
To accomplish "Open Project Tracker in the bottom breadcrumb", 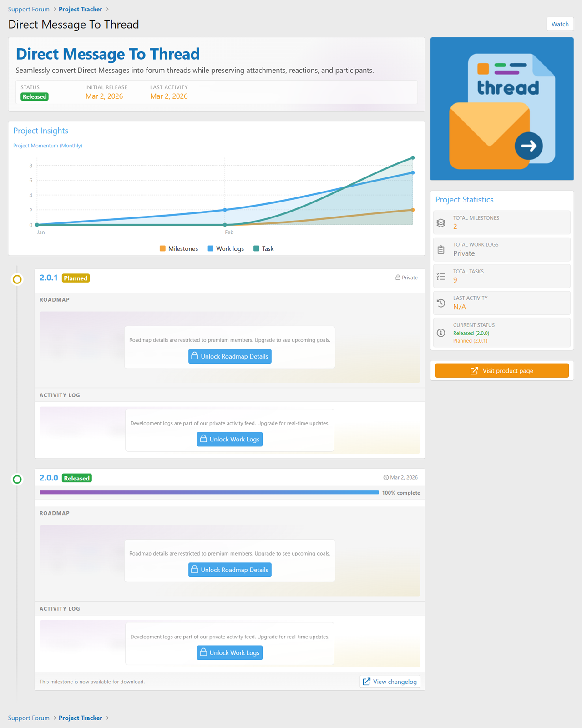I will point(81,718).
